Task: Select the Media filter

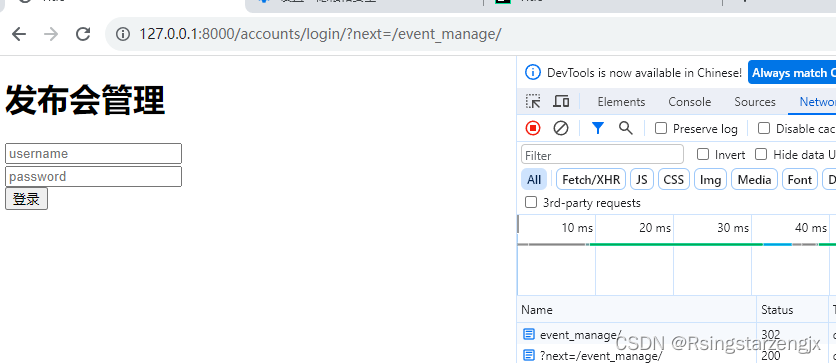Action: tap(754, 180)
